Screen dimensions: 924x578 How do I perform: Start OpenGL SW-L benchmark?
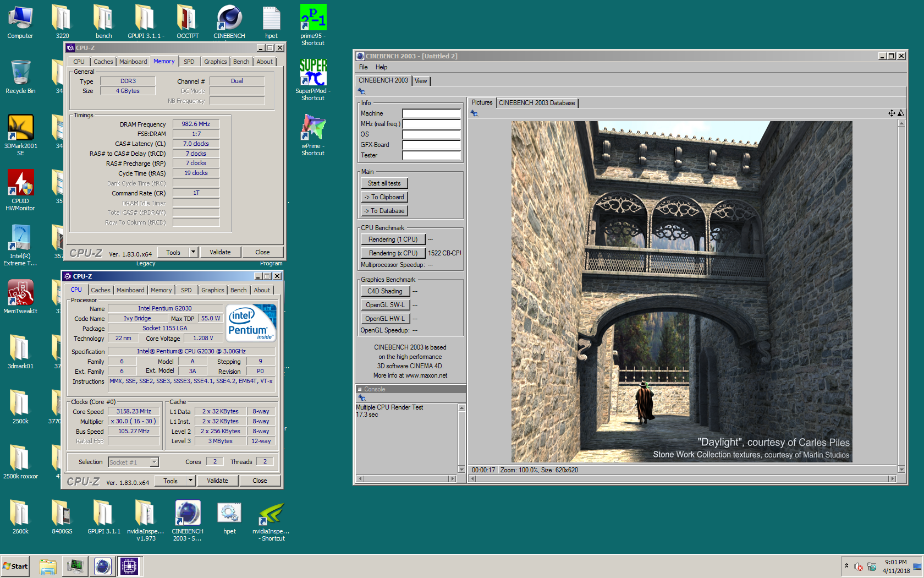click(x=384, y=305)
